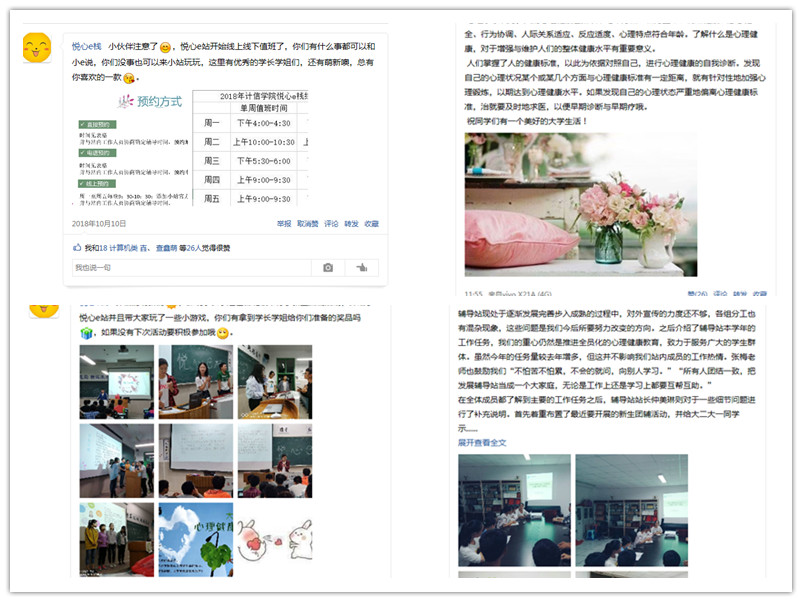Open the photo of the audience facing the whiteboard
The width and height of the screenshot is (802, 602).
tap(195, 461)
